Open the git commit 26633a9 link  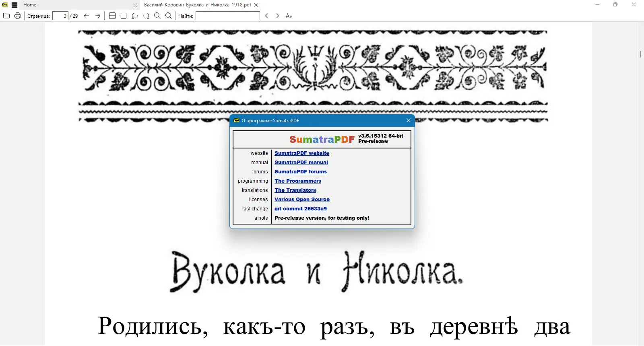pos(301,209)
